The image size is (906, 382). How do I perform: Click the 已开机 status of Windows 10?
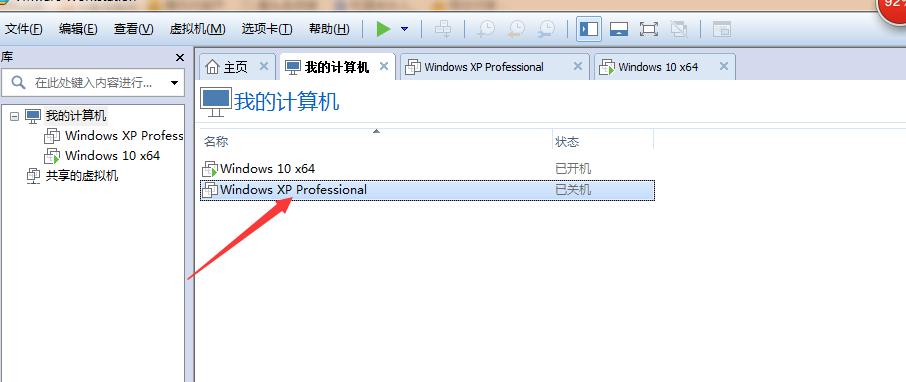click(573, 169)
